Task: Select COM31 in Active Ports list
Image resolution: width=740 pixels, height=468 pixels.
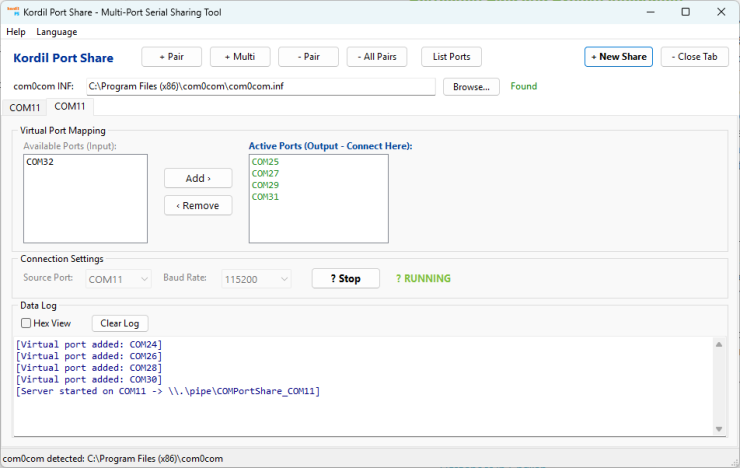Action: [319, 197]
